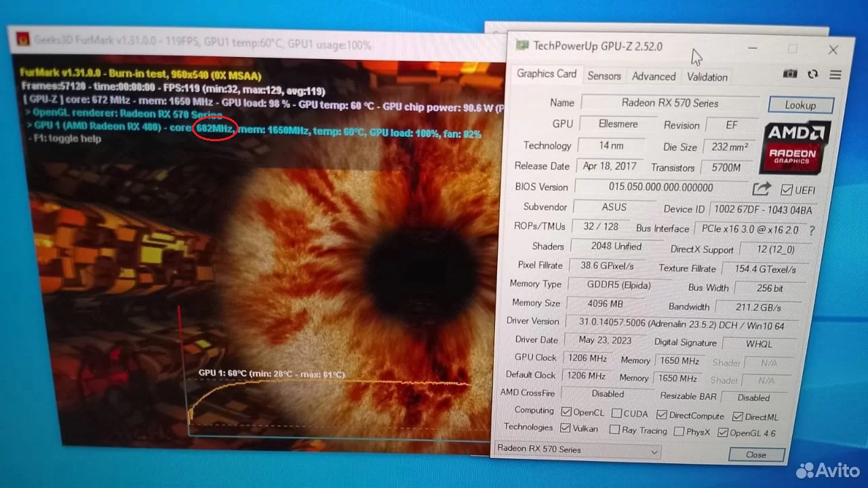
Task: Toggle the DirectML checkbox
Action: (738, 417)
